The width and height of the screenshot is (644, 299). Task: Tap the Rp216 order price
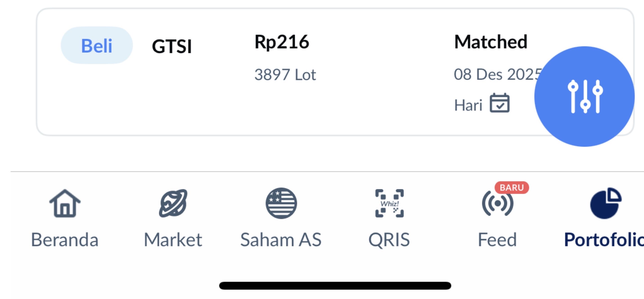[x=282, y=42]
